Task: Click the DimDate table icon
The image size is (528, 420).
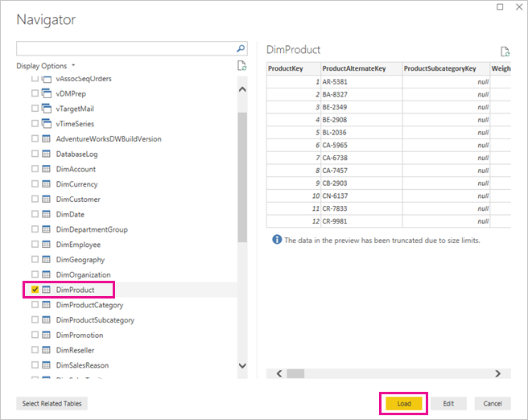Action: (x=46, y=214)
